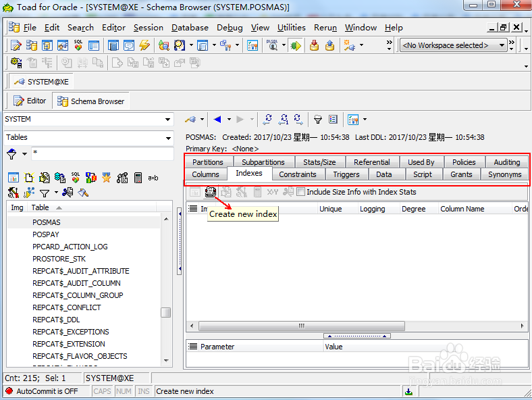Open the No Workspace selected dropdown
The image size is (532, 400).
coord(502,45)
